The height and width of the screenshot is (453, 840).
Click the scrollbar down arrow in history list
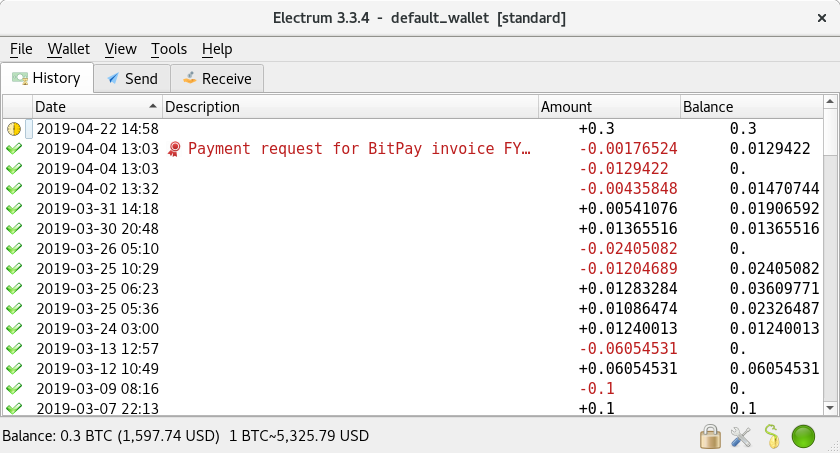tap(829, 407)
